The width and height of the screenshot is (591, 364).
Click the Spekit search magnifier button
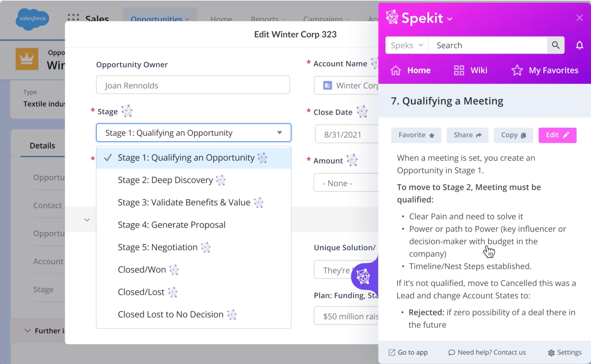556,45
